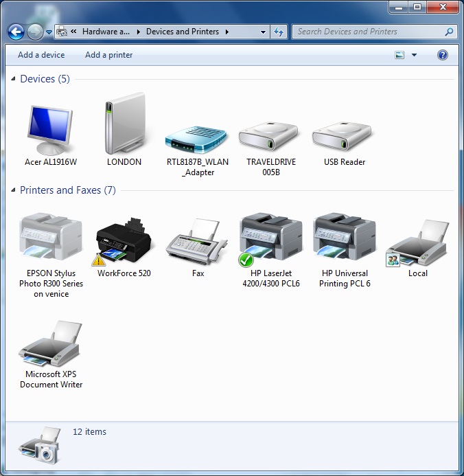Collapse the Printers and Faxes (7) group
This screenshot has width=464, height=476.
coord(13,190)
